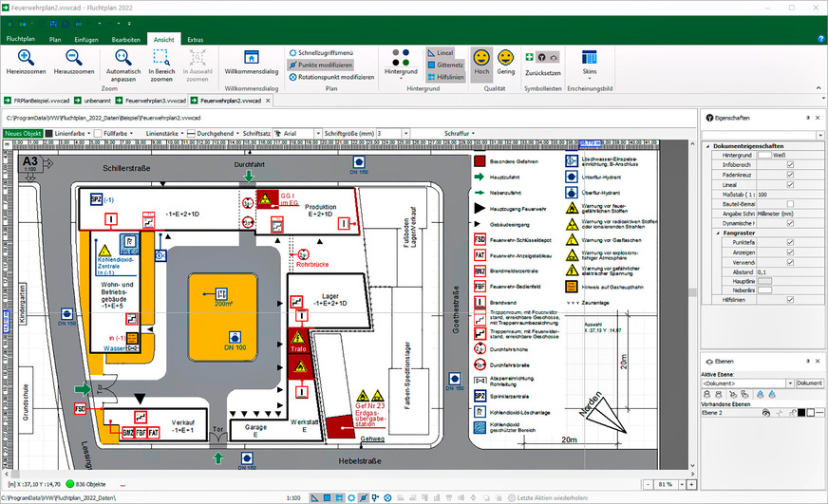Expand the Skins dropdown
This screenshot has height=504, width=828.
point(589,80)
